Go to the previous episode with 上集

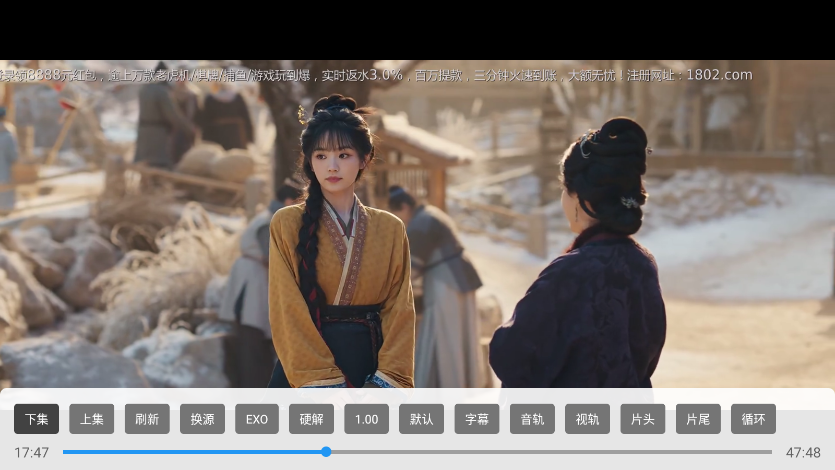[92, 419]
